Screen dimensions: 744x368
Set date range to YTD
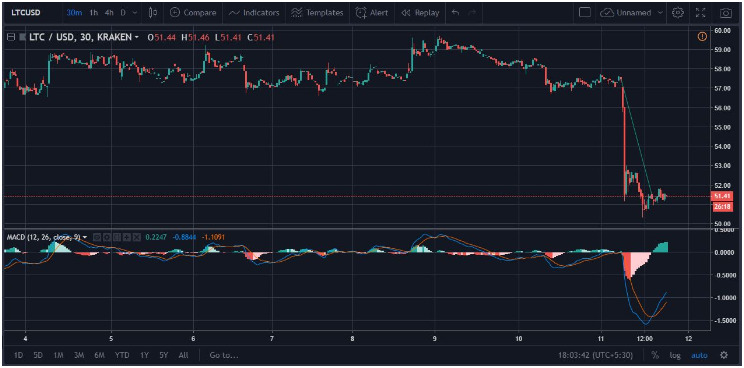122,355
